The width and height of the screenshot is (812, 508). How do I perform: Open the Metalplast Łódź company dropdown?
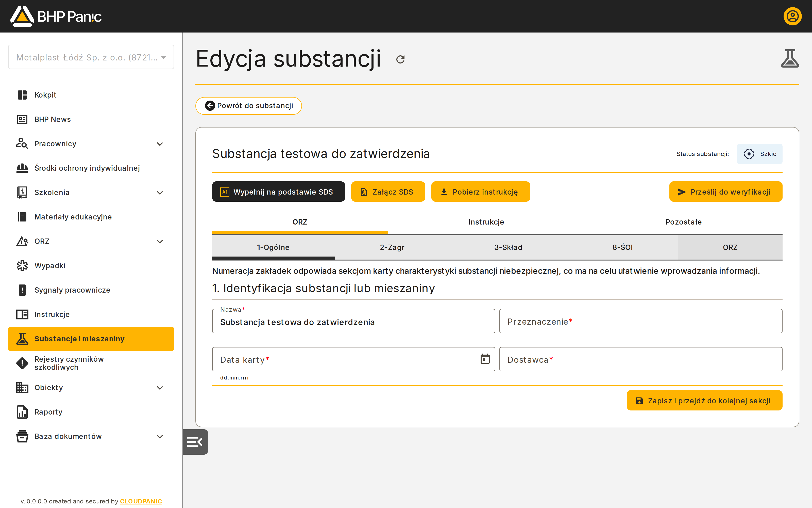click(91, 57)
